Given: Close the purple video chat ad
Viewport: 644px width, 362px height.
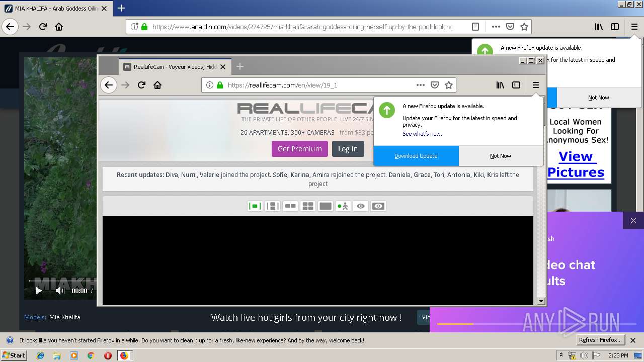Looking at the screenshot, I should [x=633, y=221].
